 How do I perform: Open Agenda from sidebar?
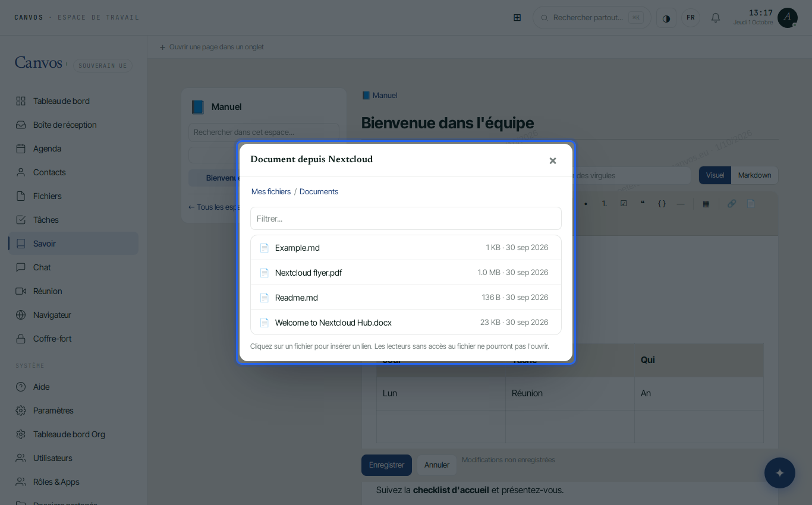point(73,149)
